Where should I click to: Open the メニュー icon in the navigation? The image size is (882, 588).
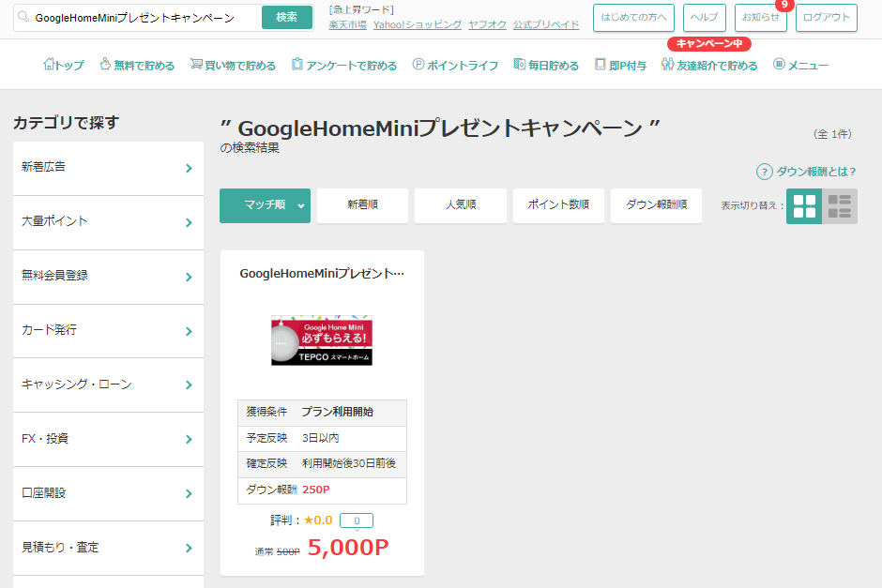779,65
